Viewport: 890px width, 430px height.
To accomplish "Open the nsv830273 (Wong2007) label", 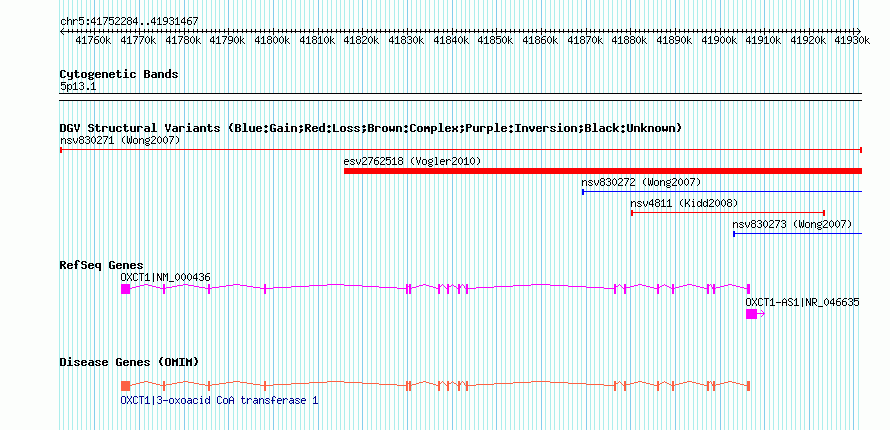I will pos(792,224).
